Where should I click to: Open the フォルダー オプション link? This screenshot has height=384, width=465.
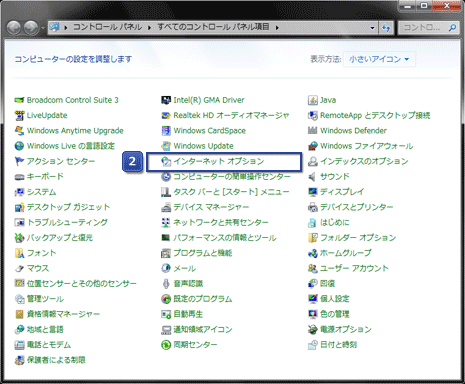click(358, 238)
